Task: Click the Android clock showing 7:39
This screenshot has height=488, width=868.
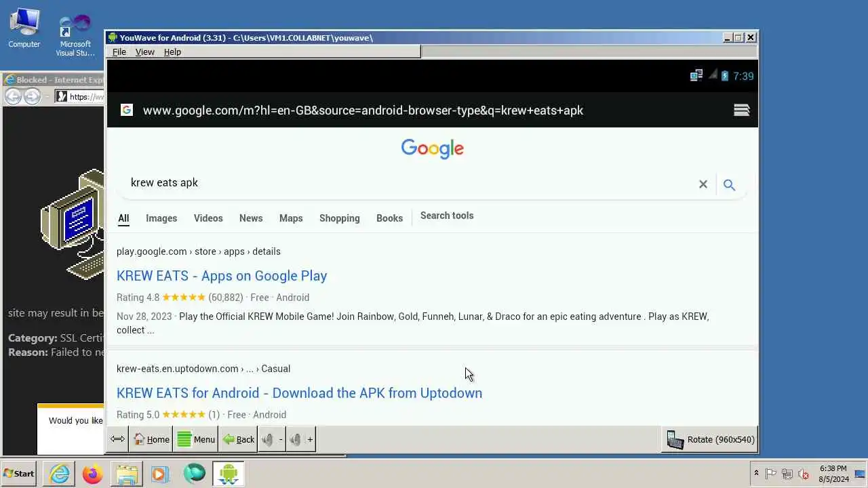Action: pyautogui.click(x=743, y=76)
